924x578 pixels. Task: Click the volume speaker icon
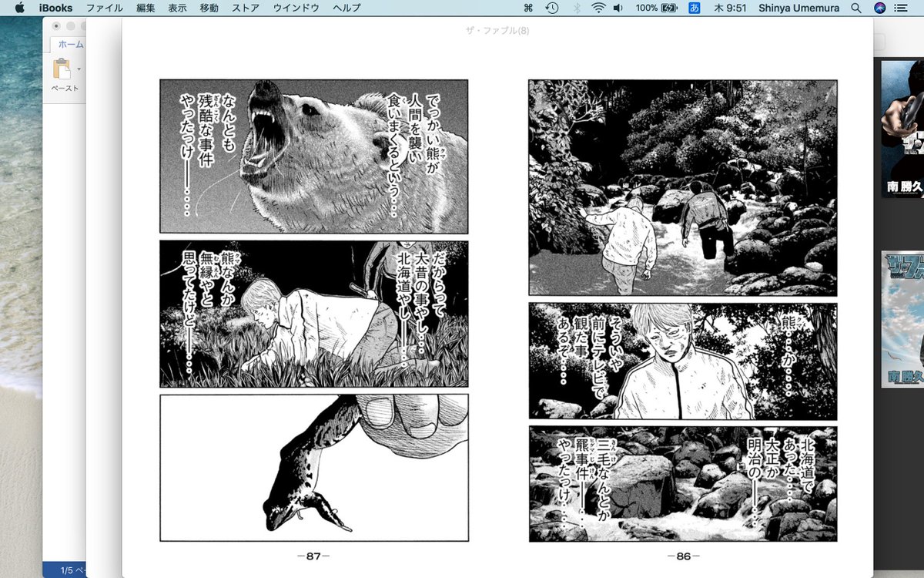tap(618, 8)
